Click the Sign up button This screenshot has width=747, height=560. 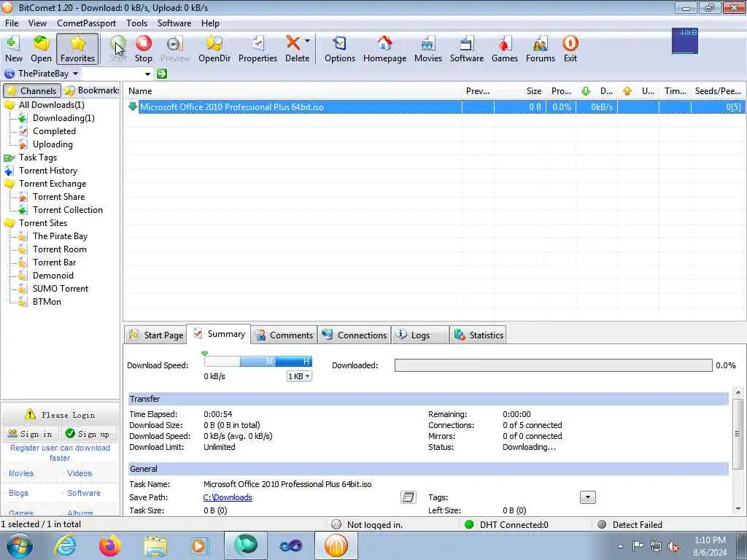(88, 434)
